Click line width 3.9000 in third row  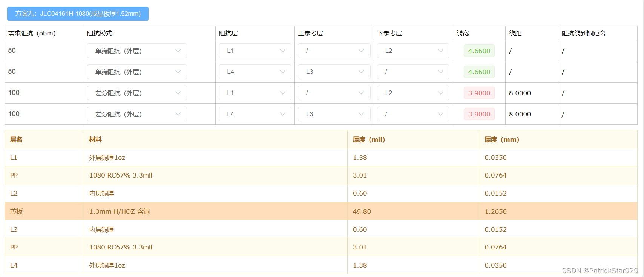point(479,93)
